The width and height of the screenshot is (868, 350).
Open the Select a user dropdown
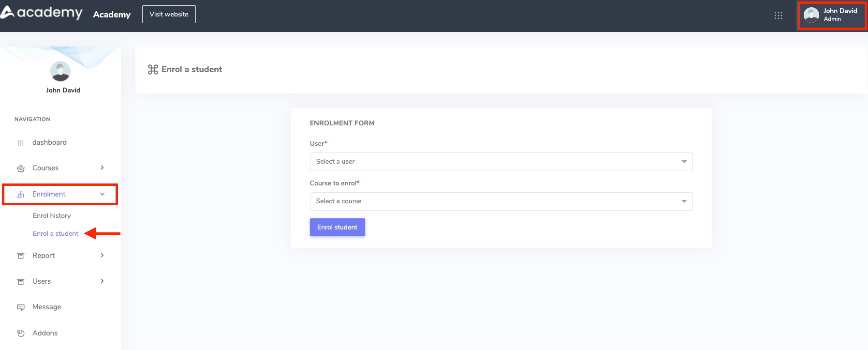pos(501,162)
